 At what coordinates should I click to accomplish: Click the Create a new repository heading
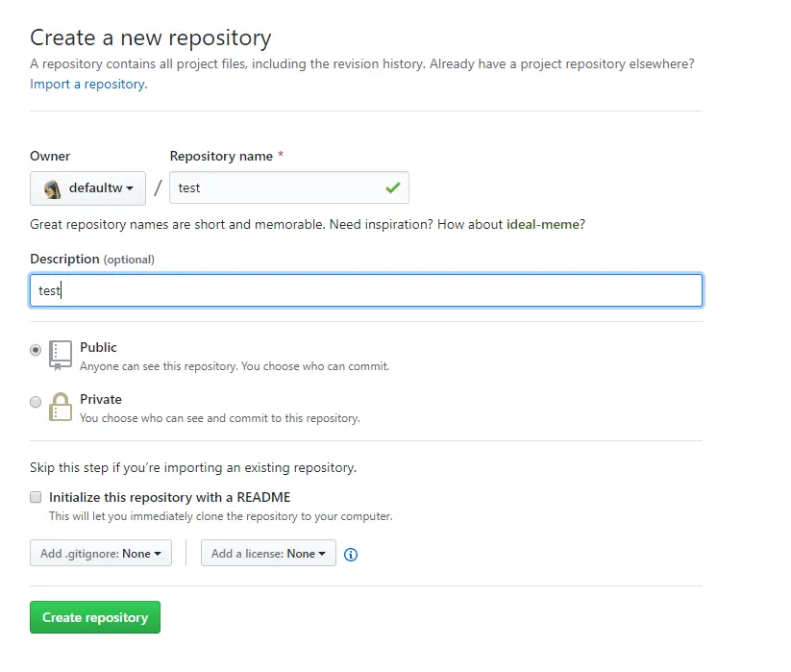tap(151, 37)
